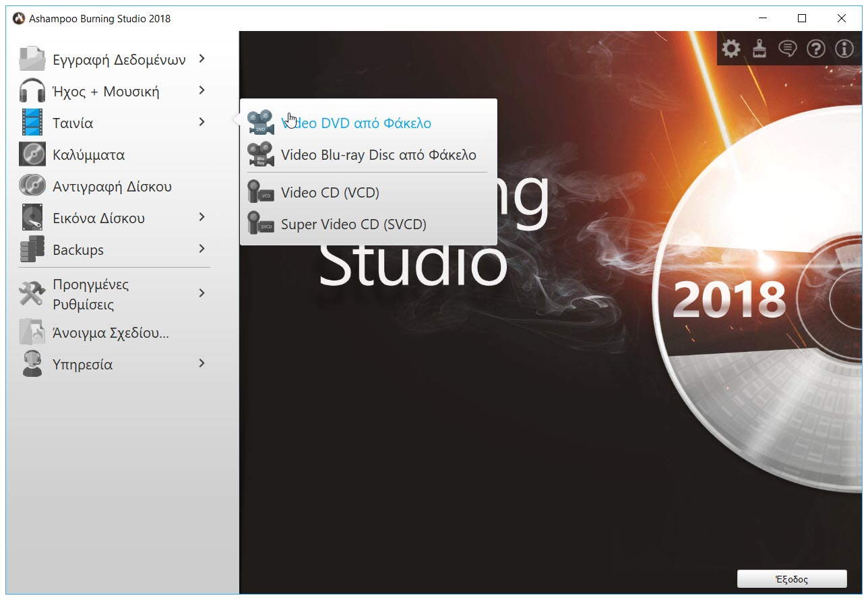Image resolution: width=868 pixels, height=600 pixels.
Task: Click the VCD camera icon
Action: pos(261,192)
